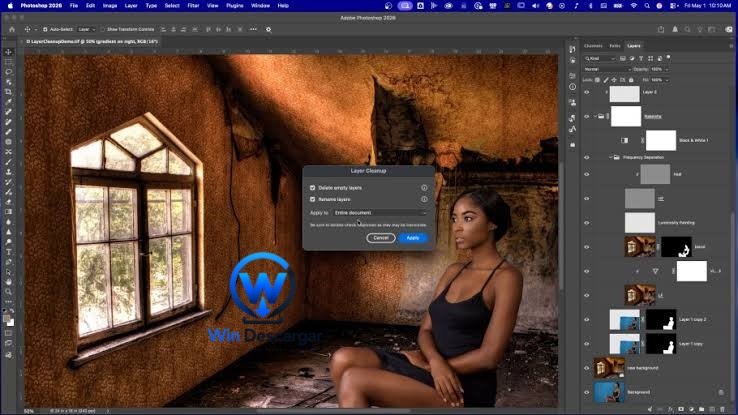The height and width of the screenshot is (415, 738).
Task: Hide the Background layer
Action: [x=586, y=392]
